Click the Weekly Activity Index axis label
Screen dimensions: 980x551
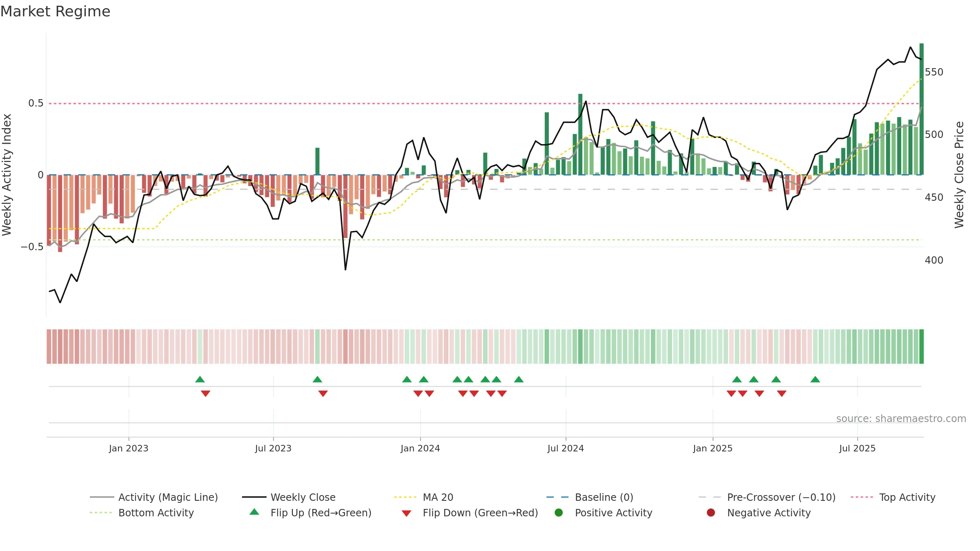pos(7,175)
